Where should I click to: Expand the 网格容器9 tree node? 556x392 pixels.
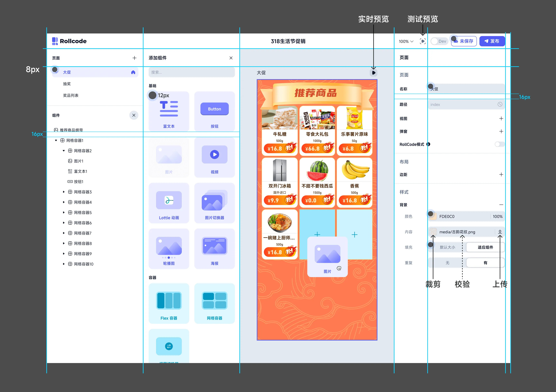tap(64, 254)
